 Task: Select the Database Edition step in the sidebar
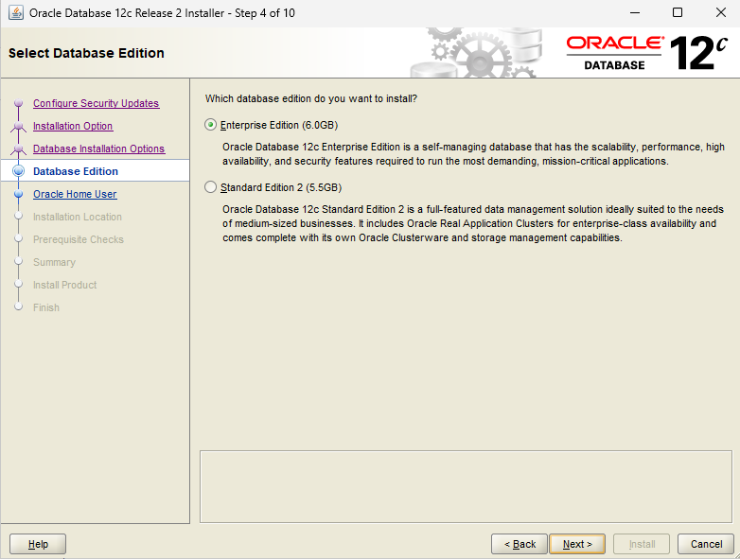coord(76,171)
